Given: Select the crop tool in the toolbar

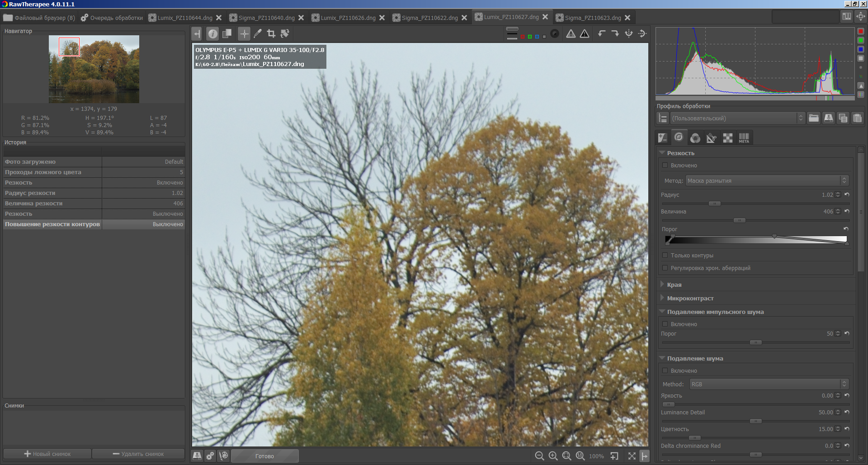Looking at the screenshot, I should [271, 33].
